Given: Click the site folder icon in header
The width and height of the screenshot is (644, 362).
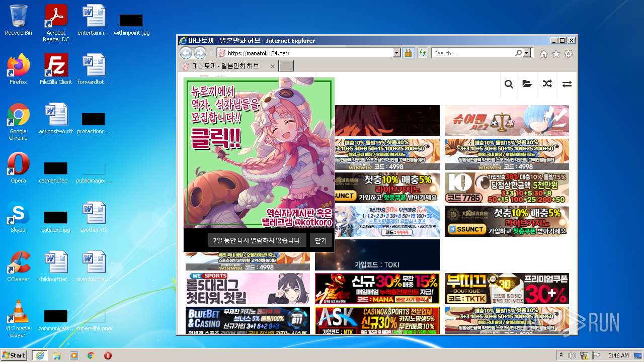Looking at the screenshot, I should (527, 84).
